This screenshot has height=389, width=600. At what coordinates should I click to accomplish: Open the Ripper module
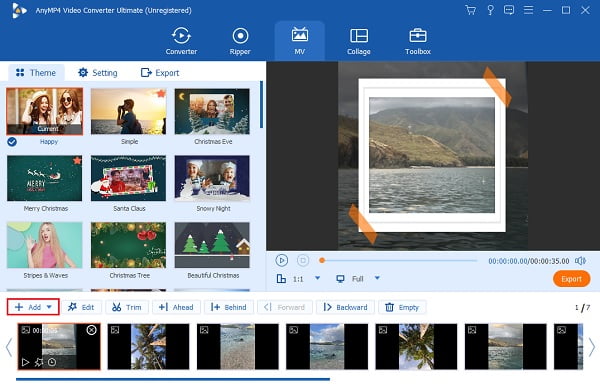[240, 41]
